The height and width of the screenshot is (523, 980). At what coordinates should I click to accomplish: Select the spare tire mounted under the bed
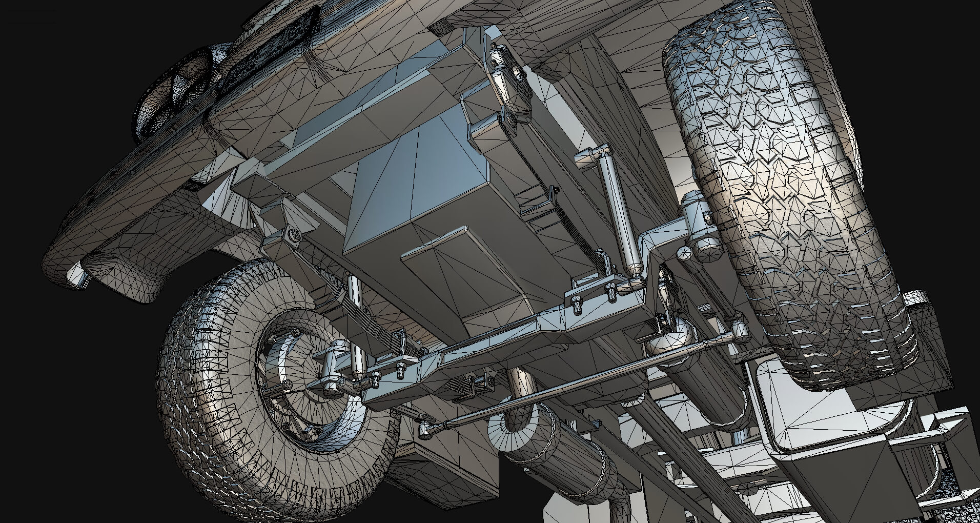[789, 200]
